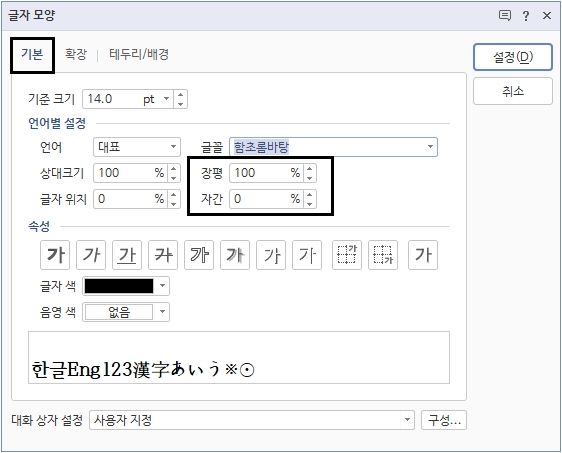Click the 구성... button

point(444,420)
